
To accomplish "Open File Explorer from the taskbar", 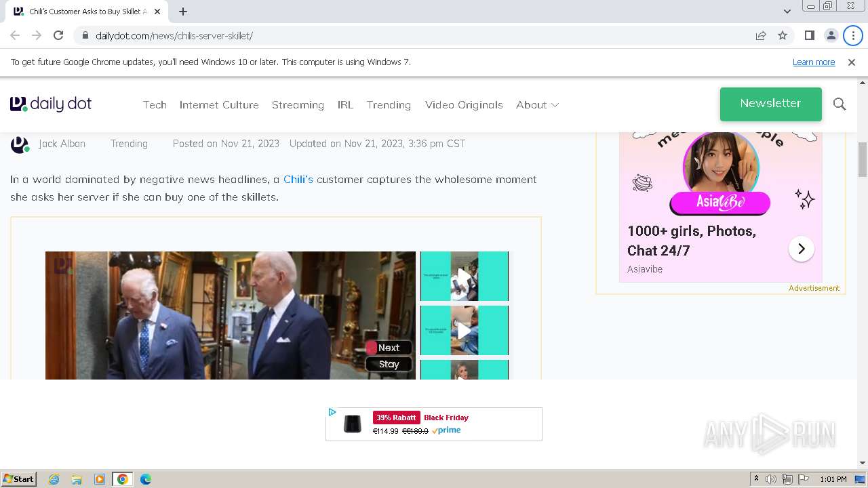I will [x=77, y=479].
